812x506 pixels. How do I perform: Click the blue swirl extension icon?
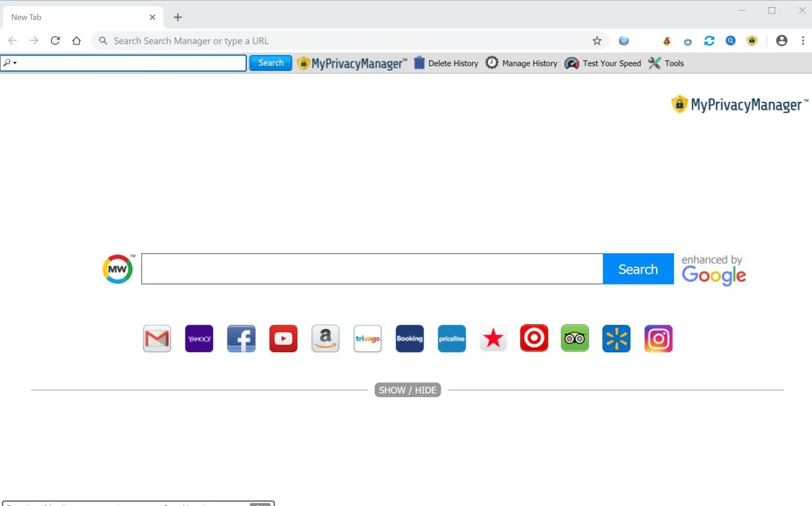624,41
